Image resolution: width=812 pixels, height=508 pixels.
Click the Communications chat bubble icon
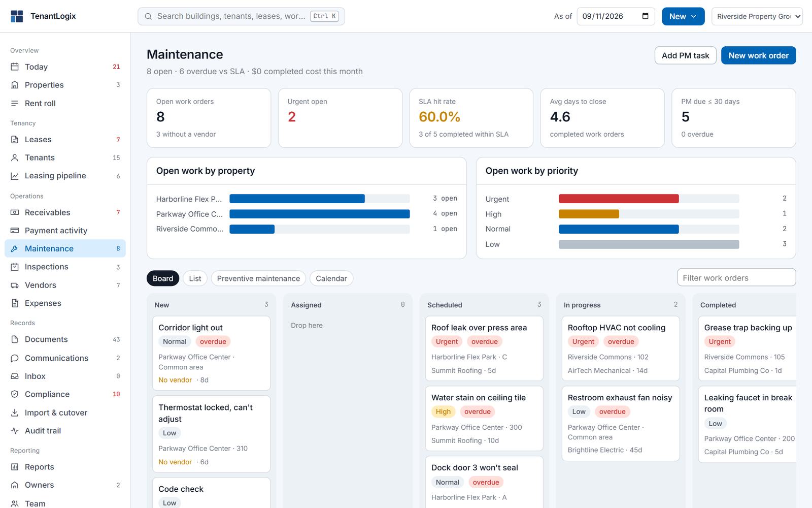(15, 358)
